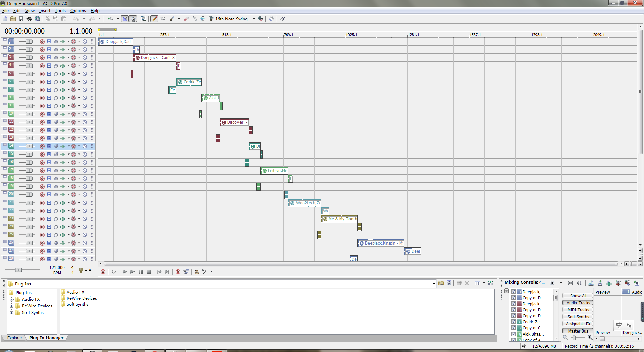Open the Tools menu
644x352 pixels.
[x=60, y=11]
